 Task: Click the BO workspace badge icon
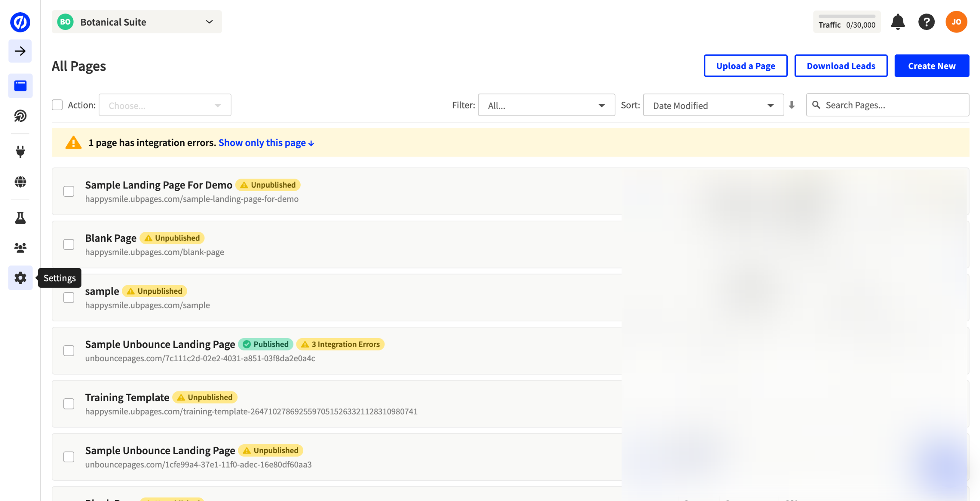pos(65,22)
